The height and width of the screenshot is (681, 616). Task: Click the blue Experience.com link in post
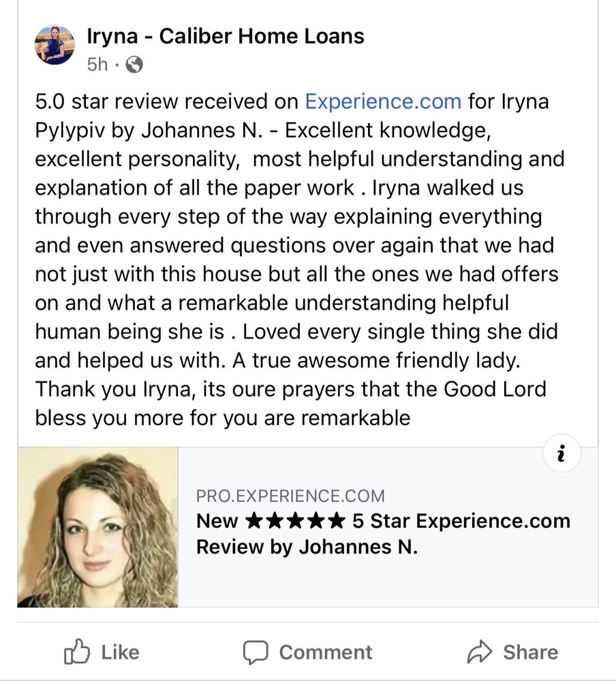383,102
